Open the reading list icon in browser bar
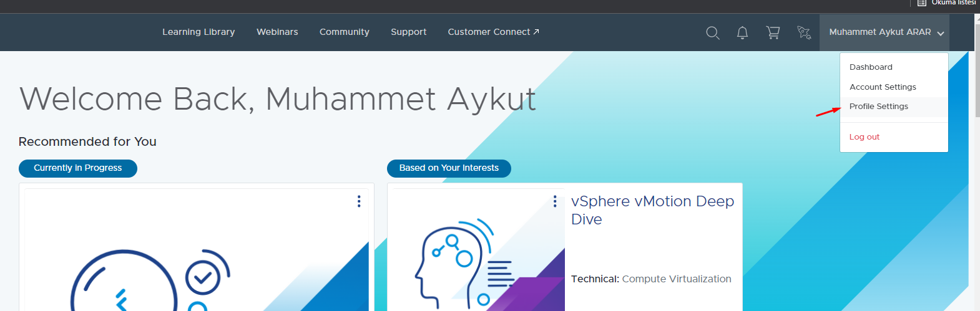 (x=921, y=2)
